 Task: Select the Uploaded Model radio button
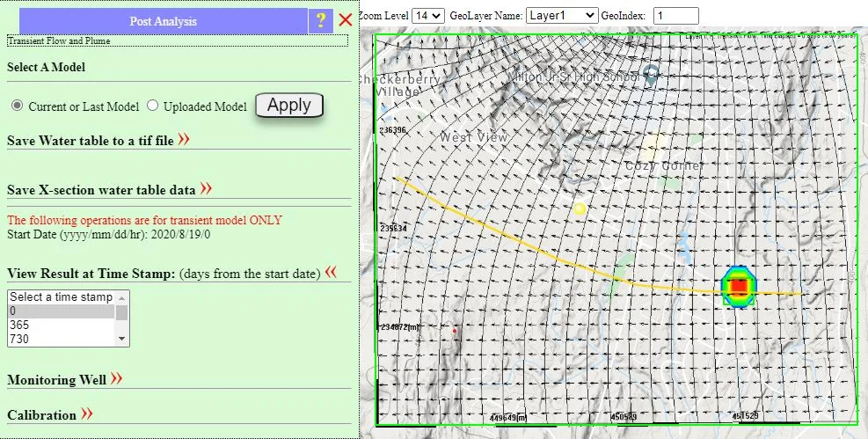point(152,106)
